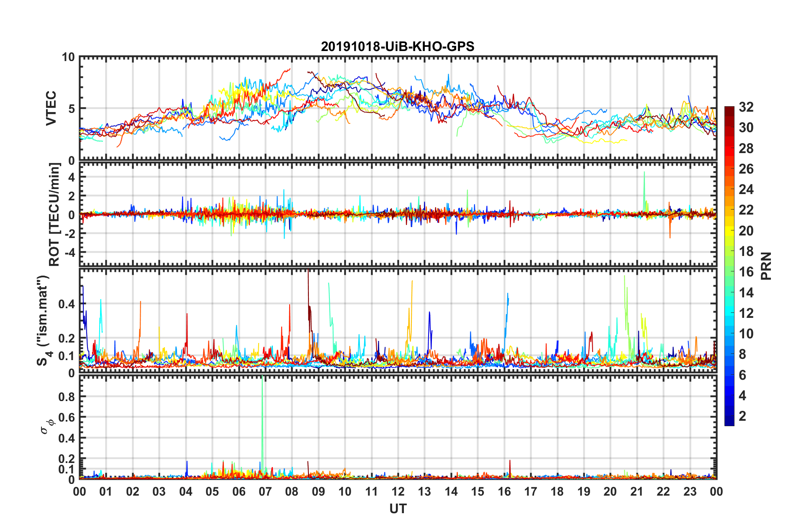Click the 0.4 tick on the S4 axis
796x532 pixels.
point(67,304)
